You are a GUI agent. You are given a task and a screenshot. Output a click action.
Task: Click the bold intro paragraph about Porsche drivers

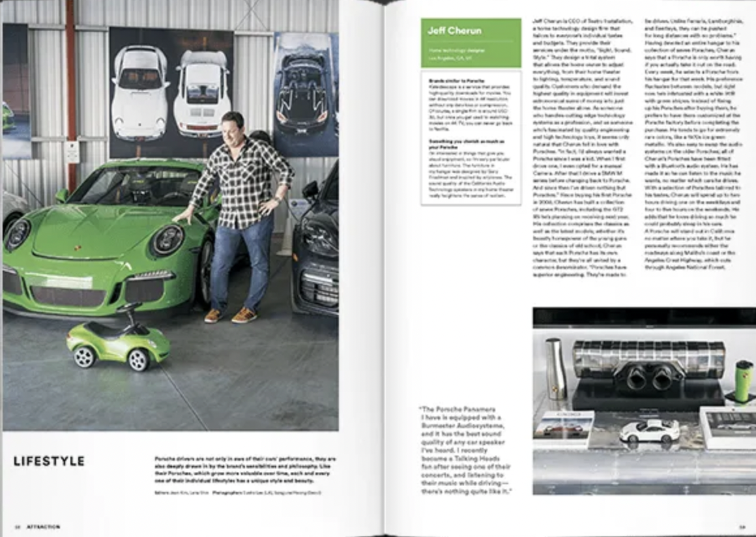coord(246,470)
